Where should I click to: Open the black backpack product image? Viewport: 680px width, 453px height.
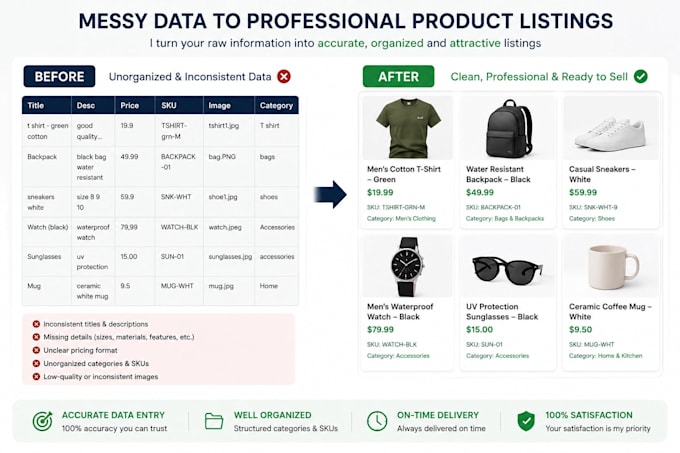[x=508, y=127]
